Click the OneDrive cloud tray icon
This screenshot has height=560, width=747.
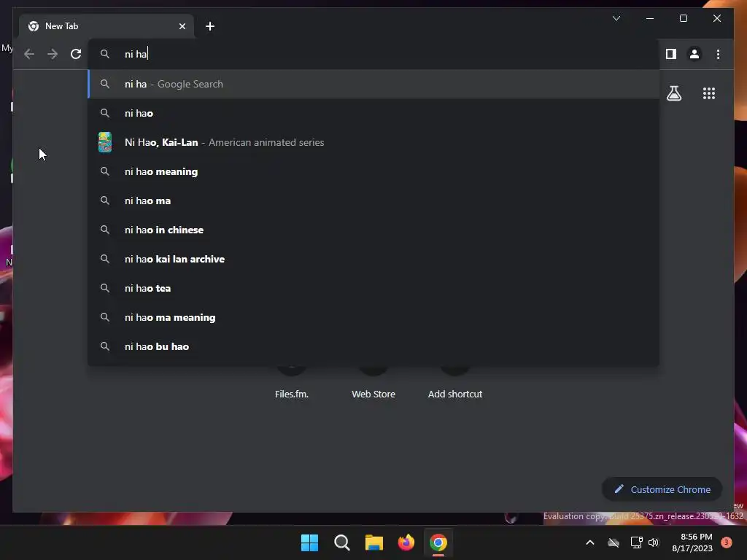(614, 542)
